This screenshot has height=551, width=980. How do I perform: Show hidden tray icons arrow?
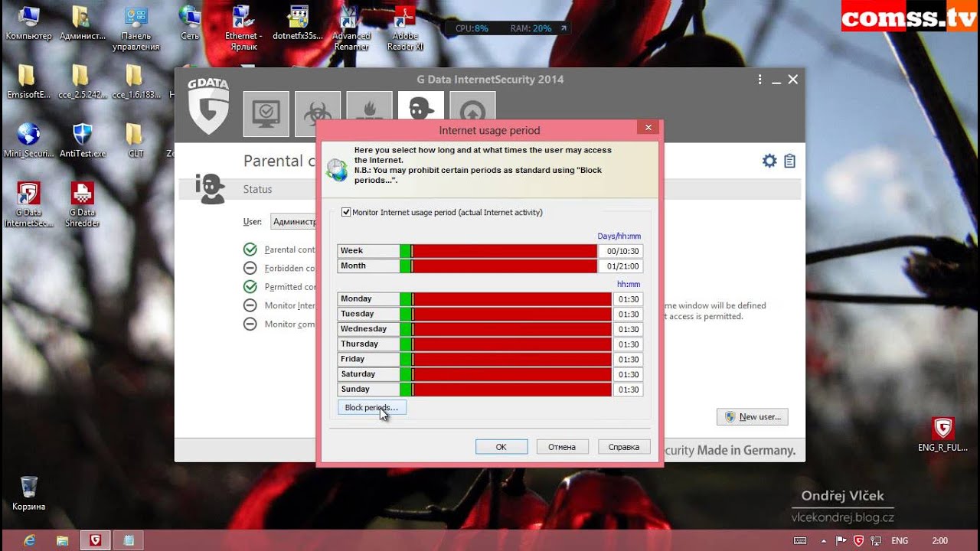click(x=825, y=541)
